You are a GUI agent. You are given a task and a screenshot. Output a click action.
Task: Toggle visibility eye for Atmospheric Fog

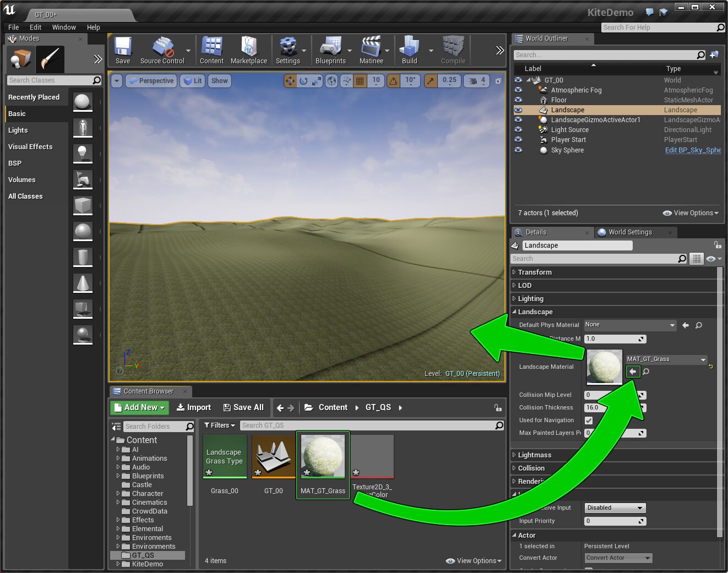(x=518, y=90)
